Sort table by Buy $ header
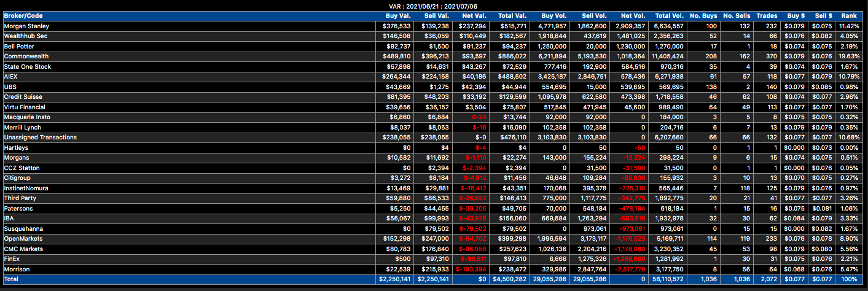Viewport: 868px width, 291px height. click(796, 16)
